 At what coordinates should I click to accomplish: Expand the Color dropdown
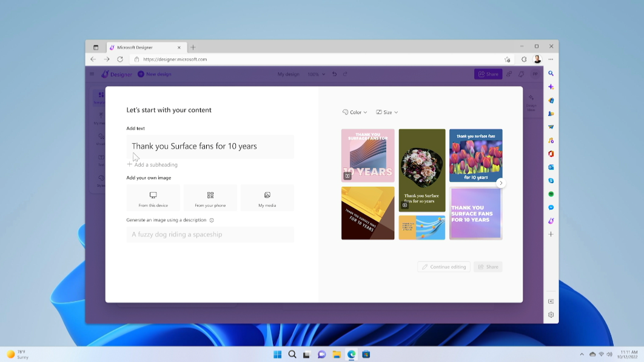click(x=355, y=112)
